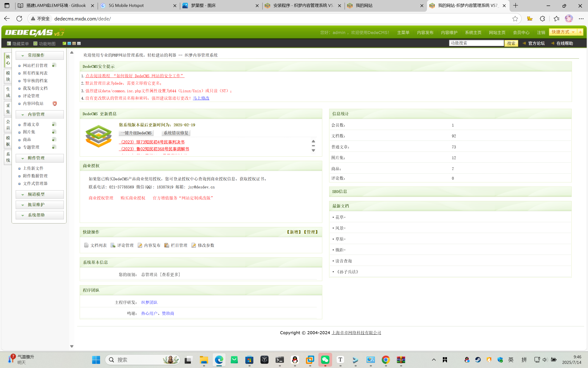Switch to the 5G Mobile Hotspot browser tab
This screenshot has height=368, width=588.
[139, 6]
